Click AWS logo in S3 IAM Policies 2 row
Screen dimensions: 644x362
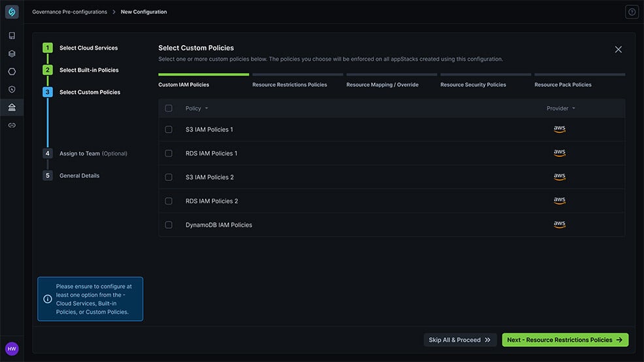[x=559, y=176]
